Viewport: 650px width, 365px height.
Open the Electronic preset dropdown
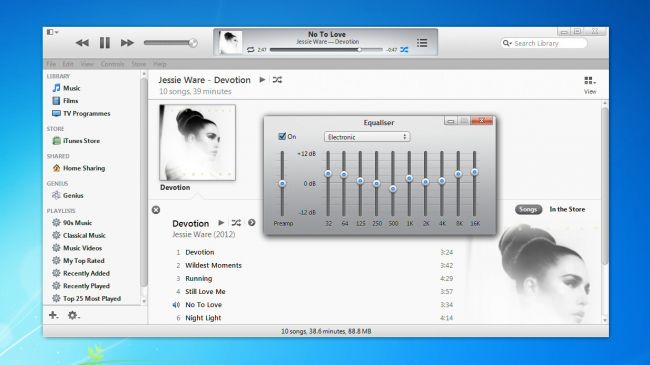pos(367,137)
